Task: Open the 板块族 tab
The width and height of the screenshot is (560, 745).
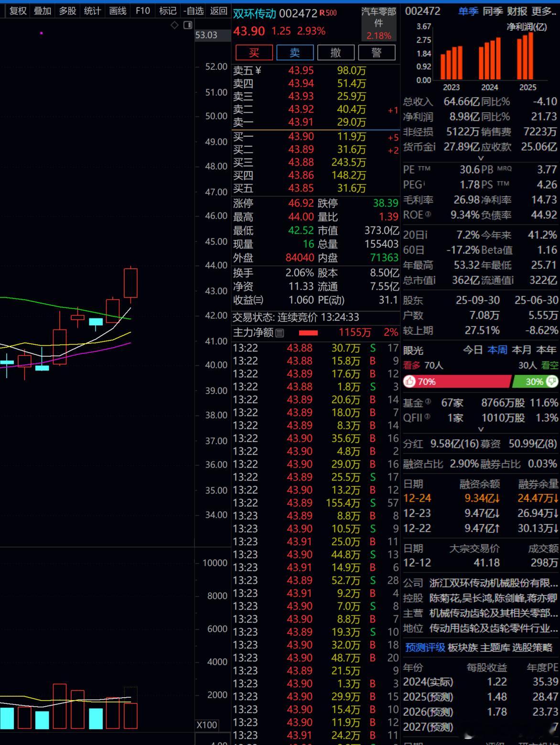Action: [463, 647]
